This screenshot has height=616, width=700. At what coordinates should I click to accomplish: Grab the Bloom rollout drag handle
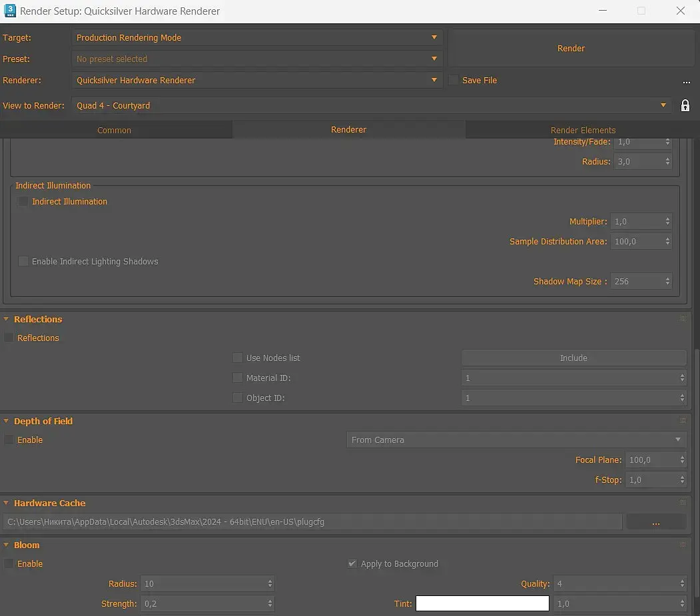pyautogui.click(x=683, y=545)
